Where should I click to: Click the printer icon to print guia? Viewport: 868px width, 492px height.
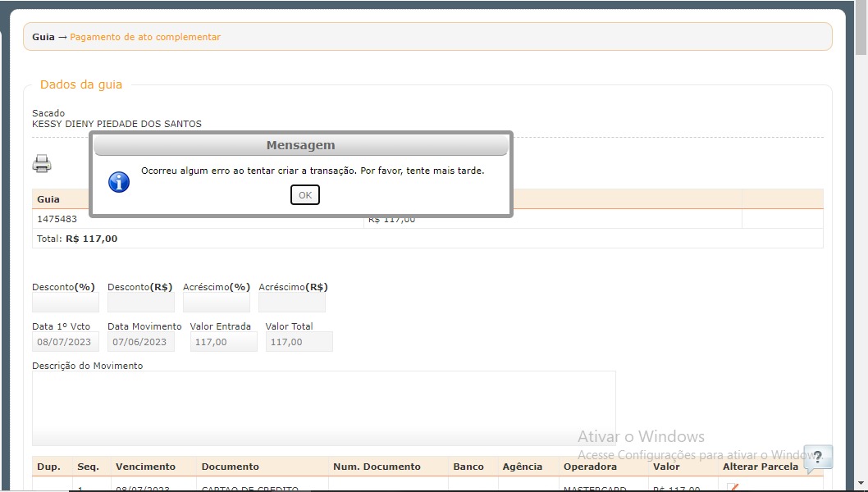click(x=42, y=164)
